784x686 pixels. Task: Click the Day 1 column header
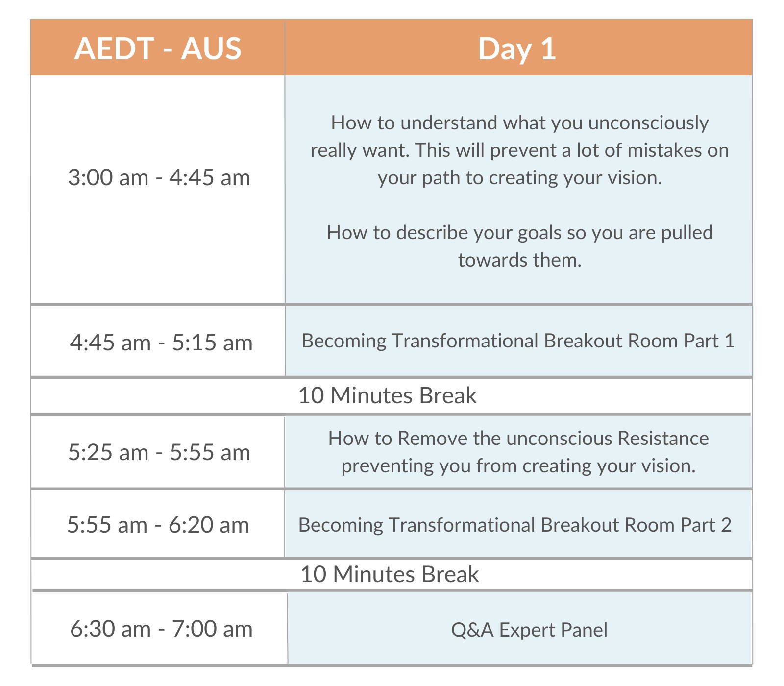(x=518, y=48)
